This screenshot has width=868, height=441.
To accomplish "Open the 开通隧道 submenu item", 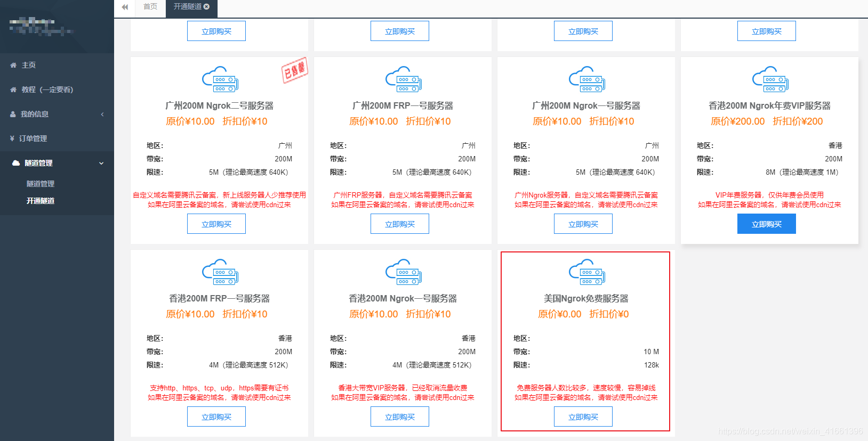I will [x=41, y=201].
